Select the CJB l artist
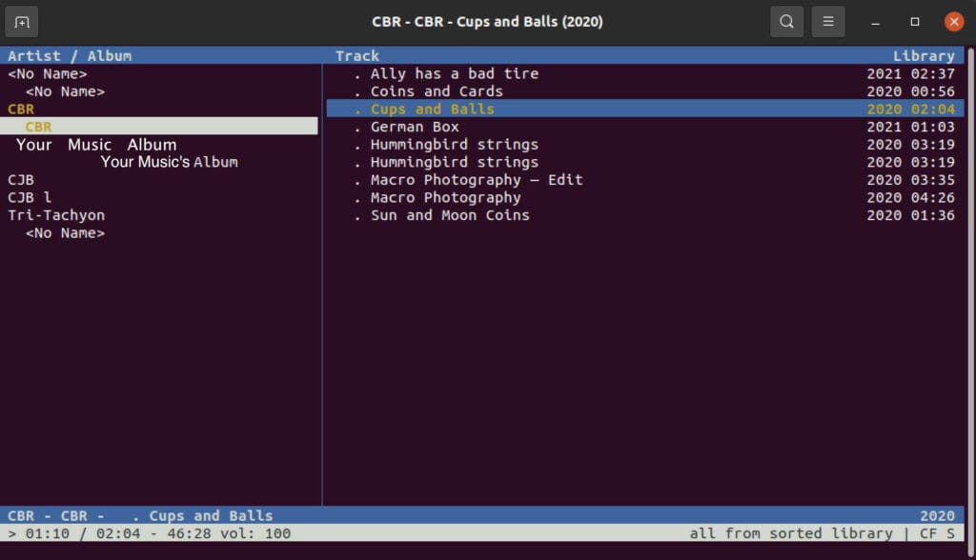Screen dimensions: 976x560 coord(30,197)
